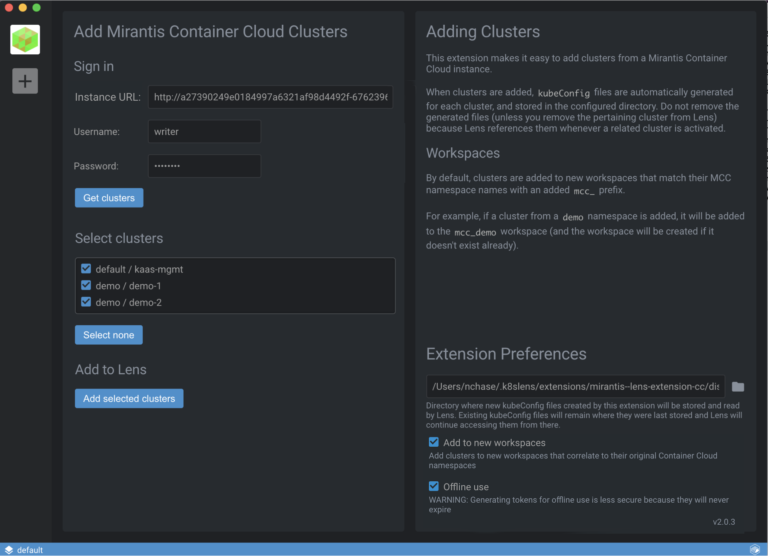Click the green cube cluster icon
The image size is (768, 556).
pos(25,40)
